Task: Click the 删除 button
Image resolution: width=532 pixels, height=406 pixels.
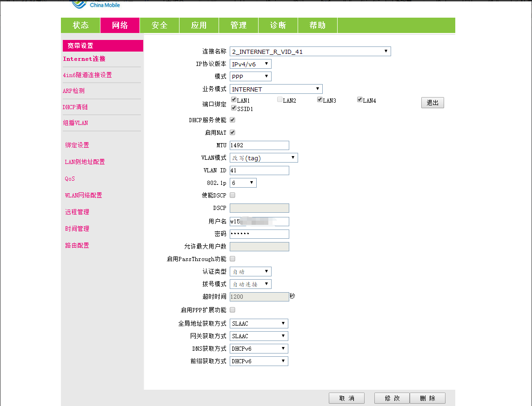Action: pos(427,398)
